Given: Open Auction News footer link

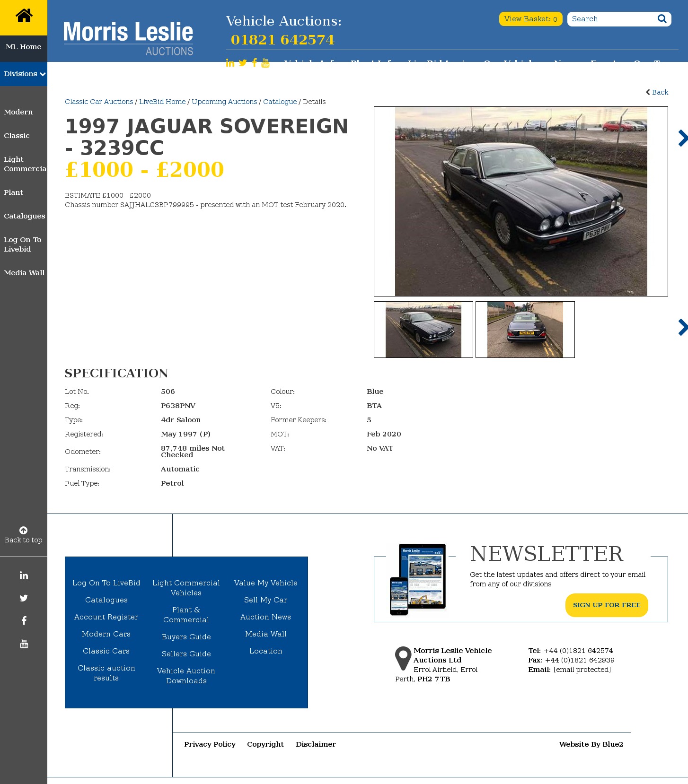Looking at the screenshot, I should pyautogui.click(x=266, y=617).
